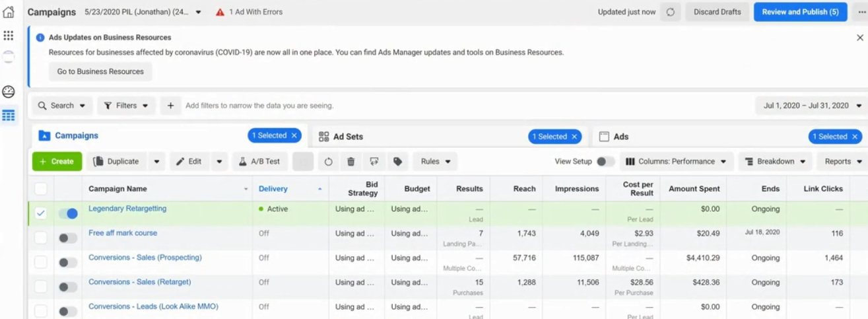Open Conversions - Leads (Look Alike MMO) link

[153, 306]
